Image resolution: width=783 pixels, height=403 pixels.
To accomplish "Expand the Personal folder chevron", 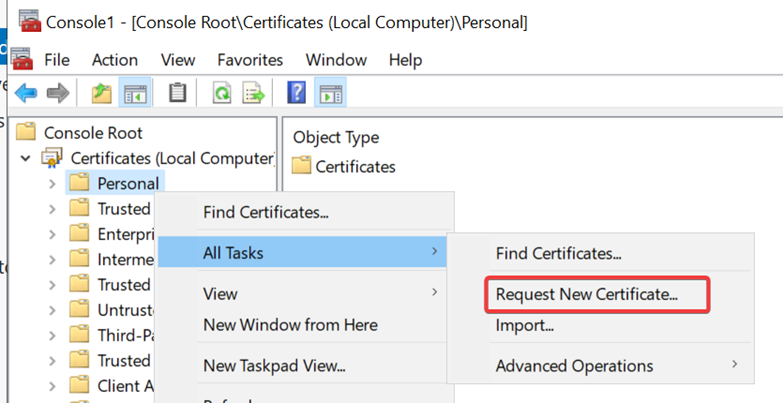I will 52,184.
